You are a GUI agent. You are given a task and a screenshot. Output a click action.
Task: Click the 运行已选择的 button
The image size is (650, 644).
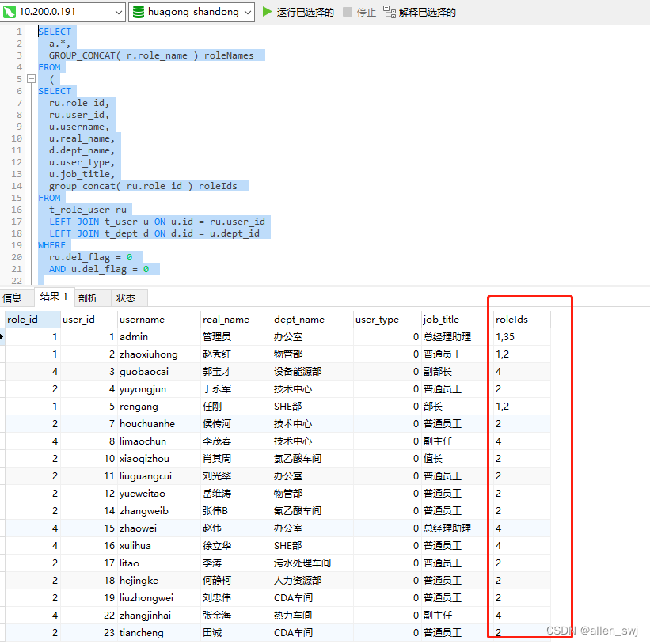click(x=305, y=12)
